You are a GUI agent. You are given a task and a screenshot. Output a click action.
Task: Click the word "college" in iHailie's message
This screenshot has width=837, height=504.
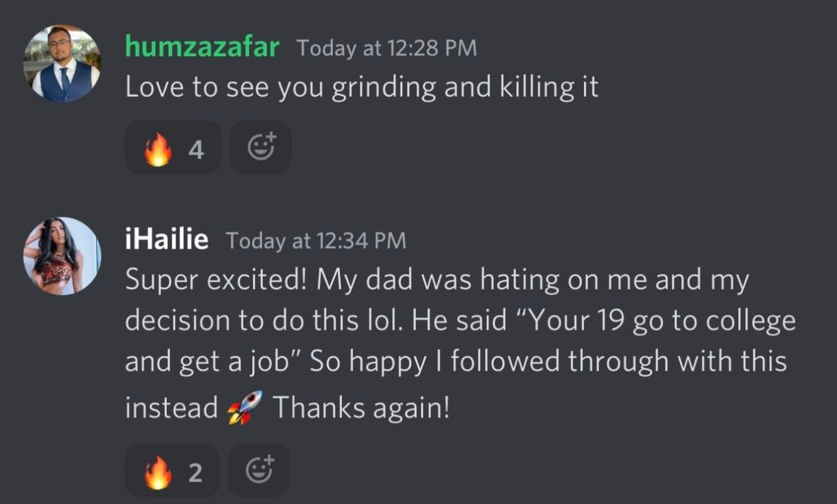coord(755,321)
